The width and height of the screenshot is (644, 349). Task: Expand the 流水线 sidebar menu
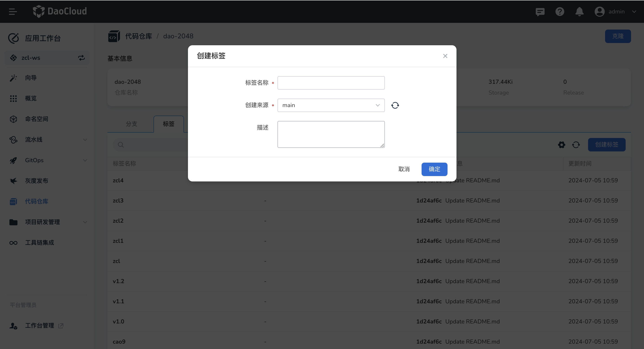47,140
